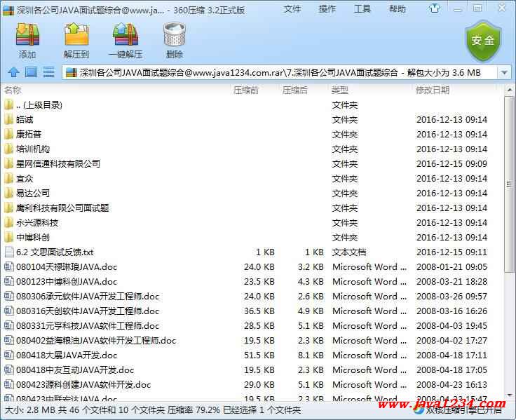Sort by the 压缩后 column header
The image size is (516, 420).
pyautogui.click(x=295, y=90)
